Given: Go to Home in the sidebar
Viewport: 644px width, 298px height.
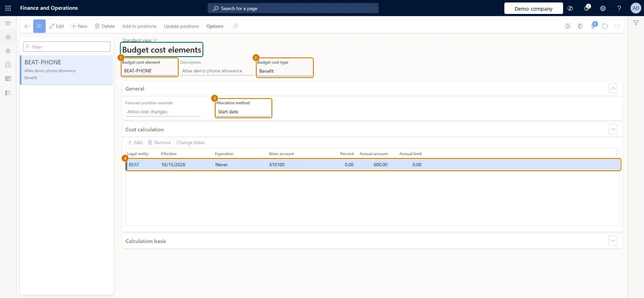Looking at the screenshot, I should coord(8,37).
